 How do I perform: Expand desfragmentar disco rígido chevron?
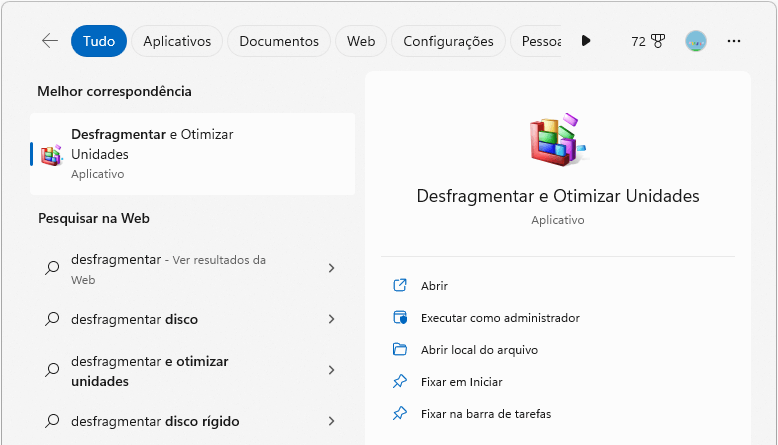pyautogui.click(x=331, y=421)
